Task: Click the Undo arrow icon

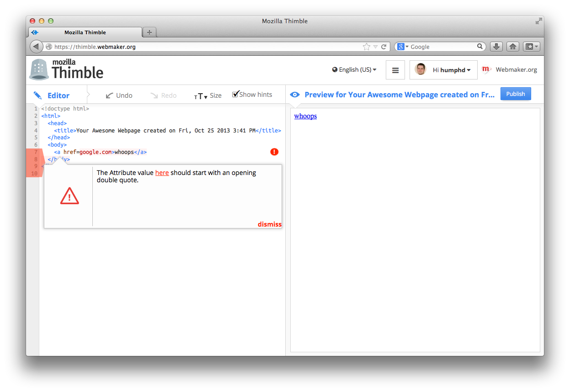Action: (109, 95)
